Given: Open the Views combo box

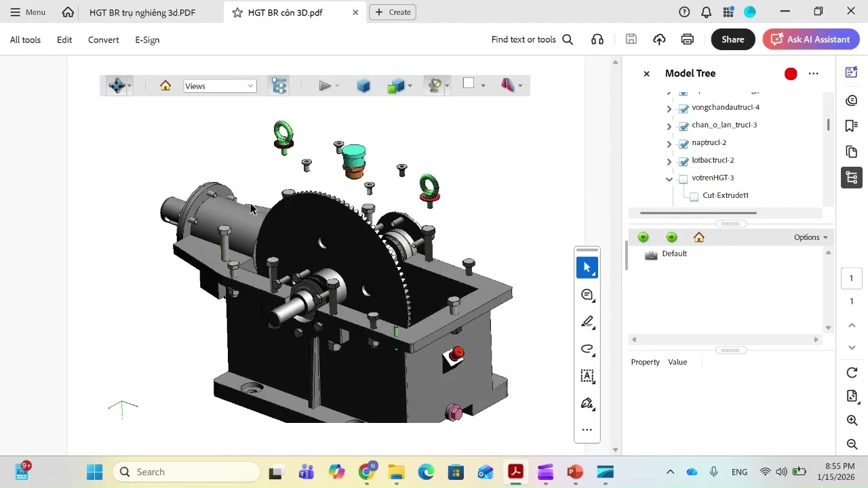Looking at the screenshot, I should tap(220, 86).
